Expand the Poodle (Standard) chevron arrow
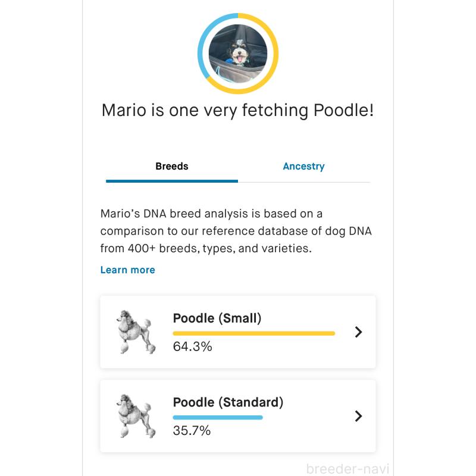Viewport: 476px width, 476px height. point(358,416)
